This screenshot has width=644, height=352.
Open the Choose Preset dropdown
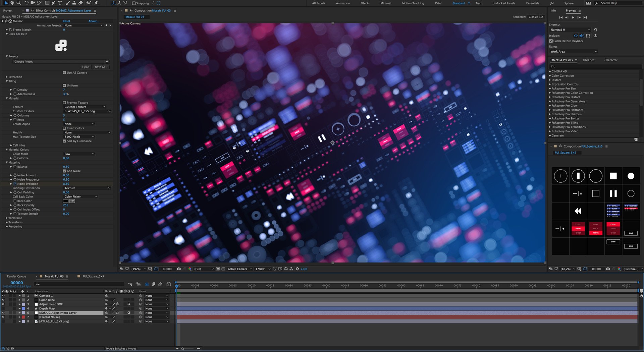tap(61, 62)
